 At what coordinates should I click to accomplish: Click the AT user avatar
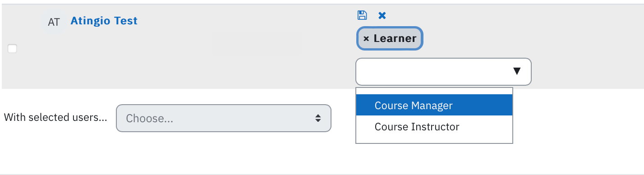point(54,22)
